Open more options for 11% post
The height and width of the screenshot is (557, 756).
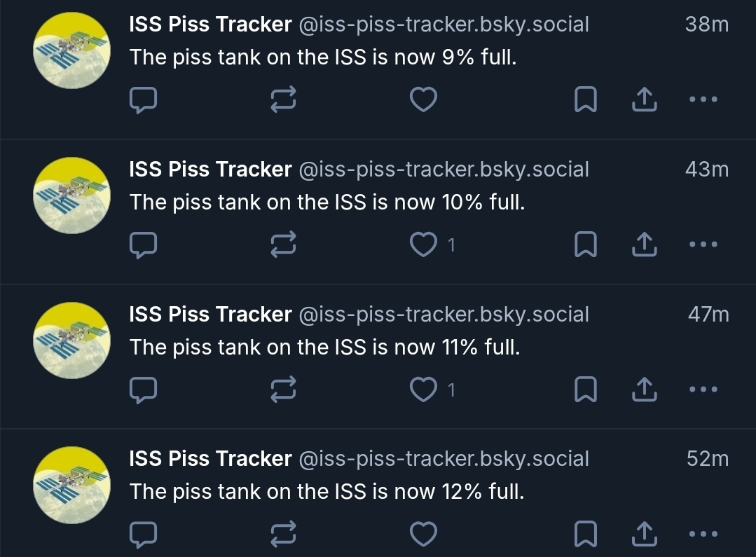click(703, 390)
